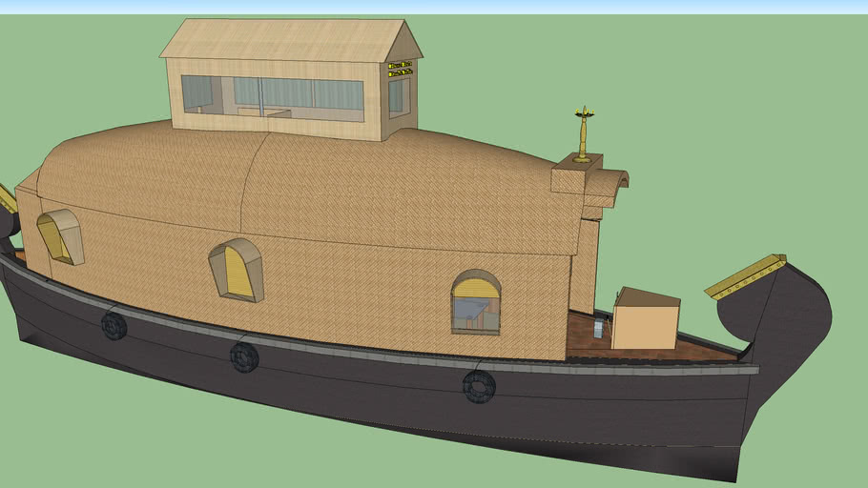Select the large glass window of rooftop cabin

pyautogui.click(x=273, y=98)
